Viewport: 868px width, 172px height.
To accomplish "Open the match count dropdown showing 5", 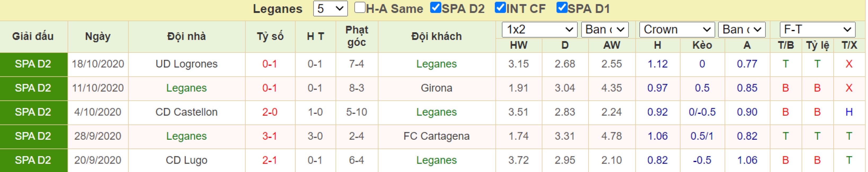I will click(x=330, y=9).
